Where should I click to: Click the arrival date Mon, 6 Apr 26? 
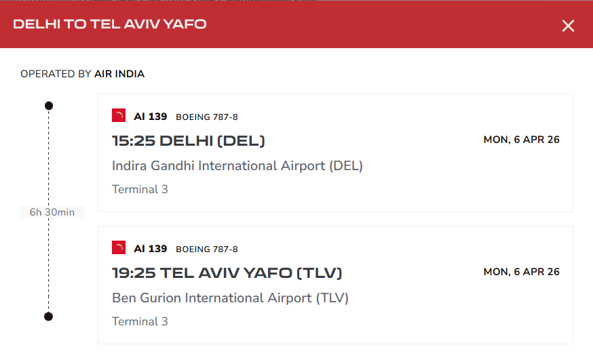pyautogui.click(x=521, y=272)
